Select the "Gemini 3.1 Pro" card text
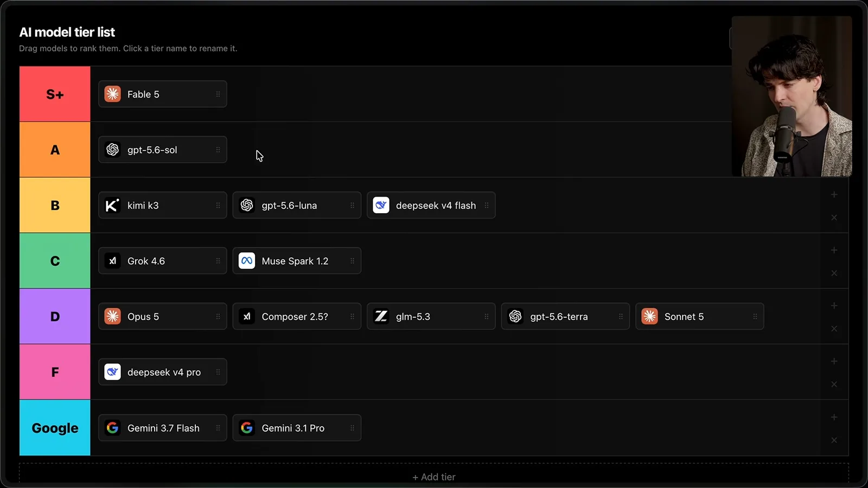This screenshot has width=868, height=488. tap(293, 428)
